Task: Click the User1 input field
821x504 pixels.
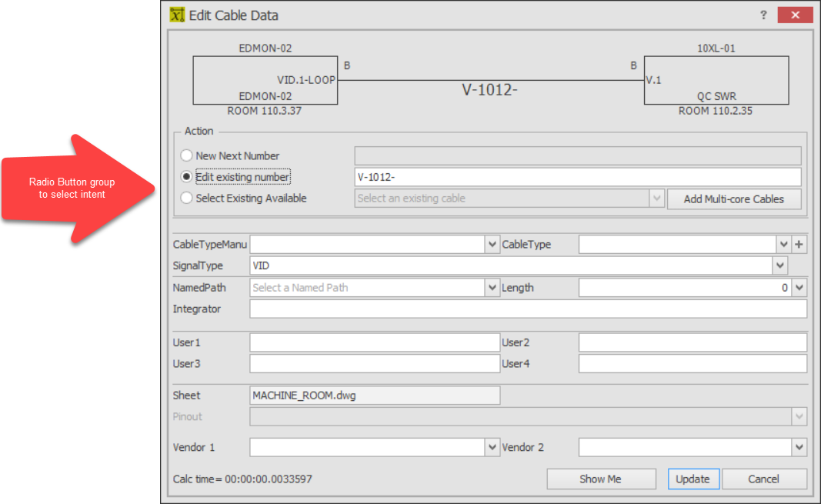Action: [375, 342]
